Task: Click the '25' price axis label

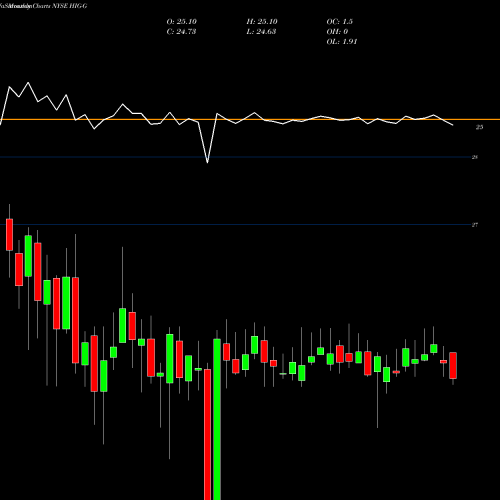Action: [x=479, y=127]
